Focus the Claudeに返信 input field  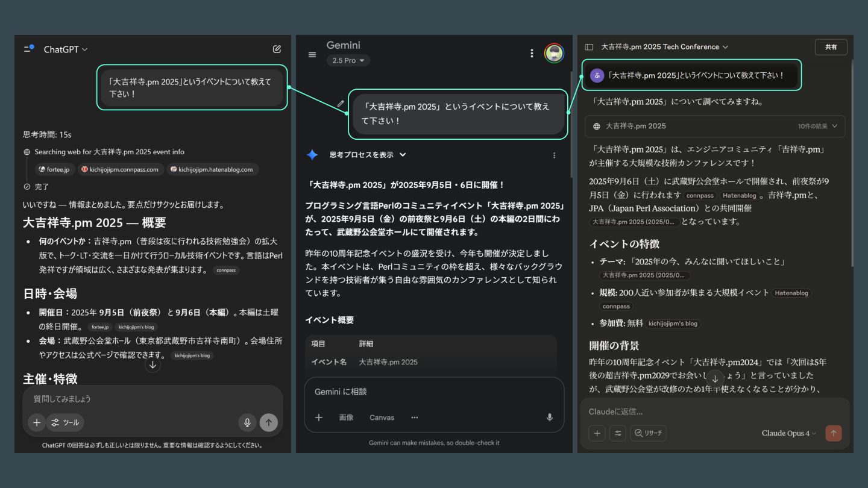714,411
